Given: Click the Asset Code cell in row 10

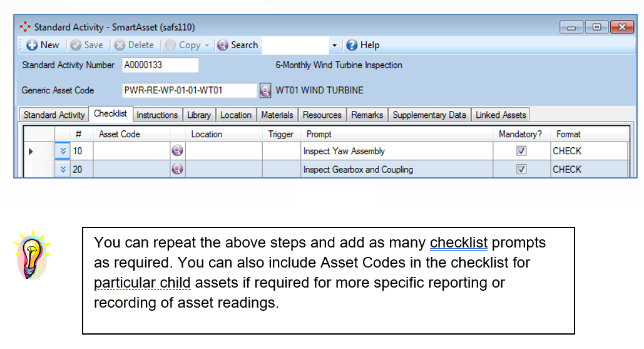Looking at the screenshot, I should (131, 151).
